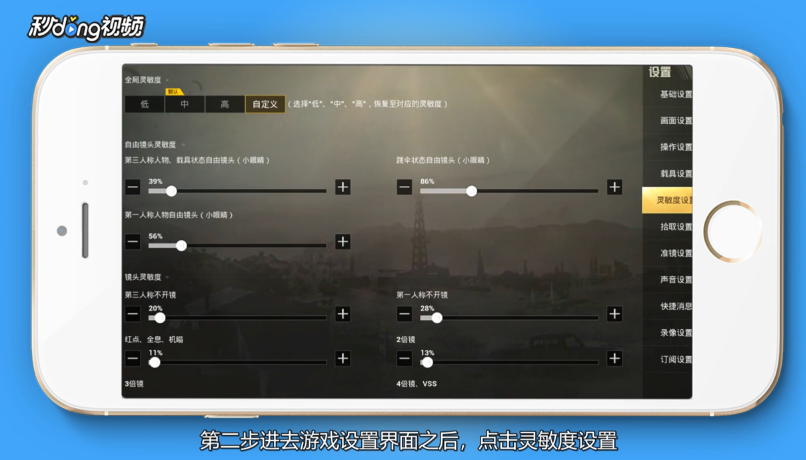
Task: Open the 基础设置 basic settings tab
Action: [668, 95]
